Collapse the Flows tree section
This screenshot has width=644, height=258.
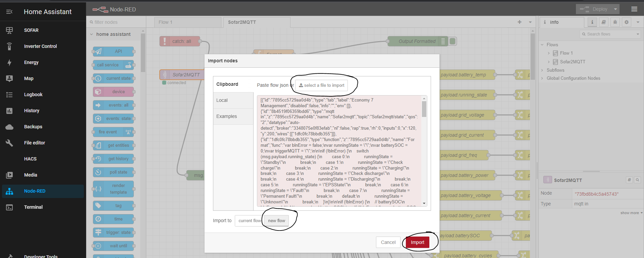[542, 45]
